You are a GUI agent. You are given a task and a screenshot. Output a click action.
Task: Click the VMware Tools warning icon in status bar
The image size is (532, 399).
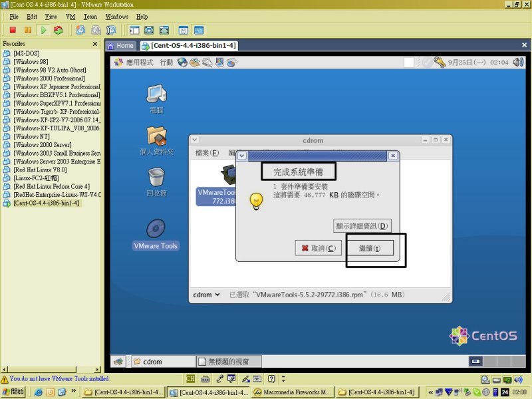tap(5, 379)
